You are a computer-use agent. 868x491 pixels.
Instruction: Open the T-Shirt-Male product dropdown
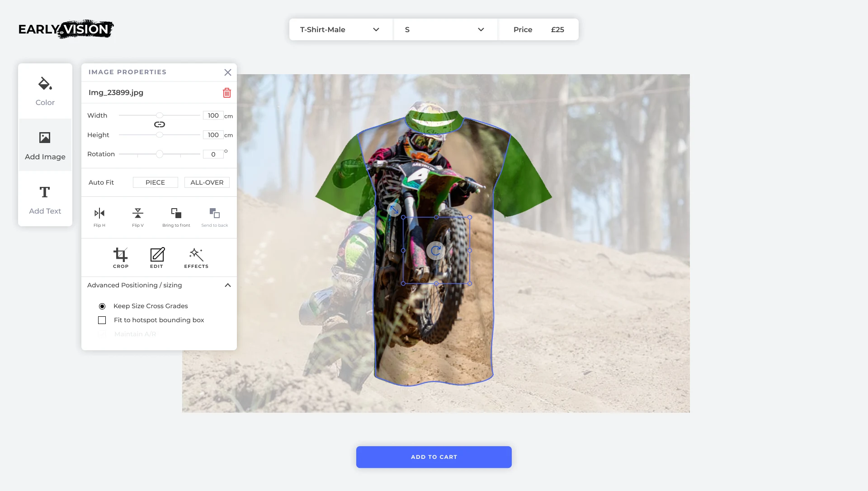[341, 29]
